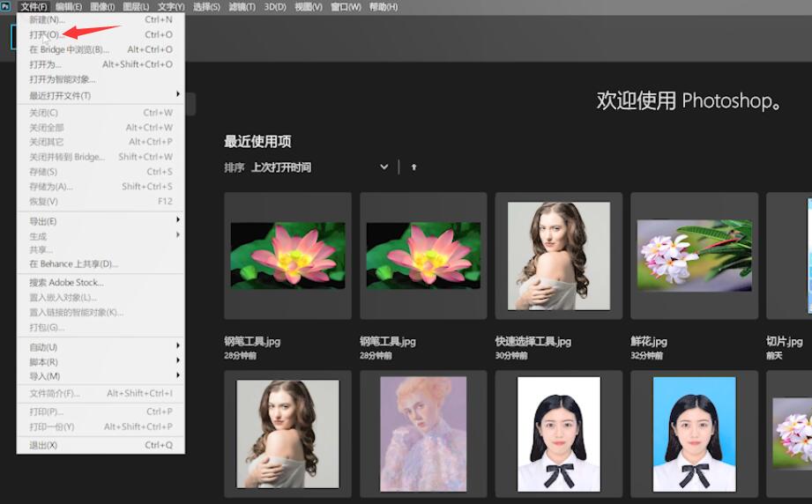Open the 视图(V) menu

pos(308,7)
